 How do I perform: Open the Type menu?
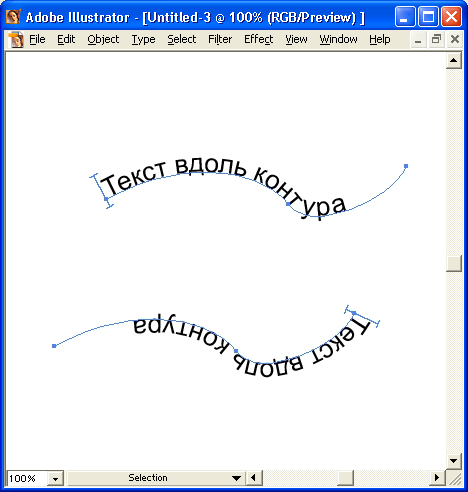click(143, 39)
